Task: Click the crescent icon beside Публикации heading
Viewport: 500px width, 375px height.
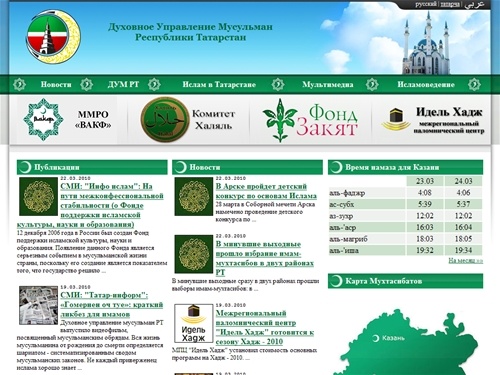Action: pyautogui.click(x=25, y=167)
